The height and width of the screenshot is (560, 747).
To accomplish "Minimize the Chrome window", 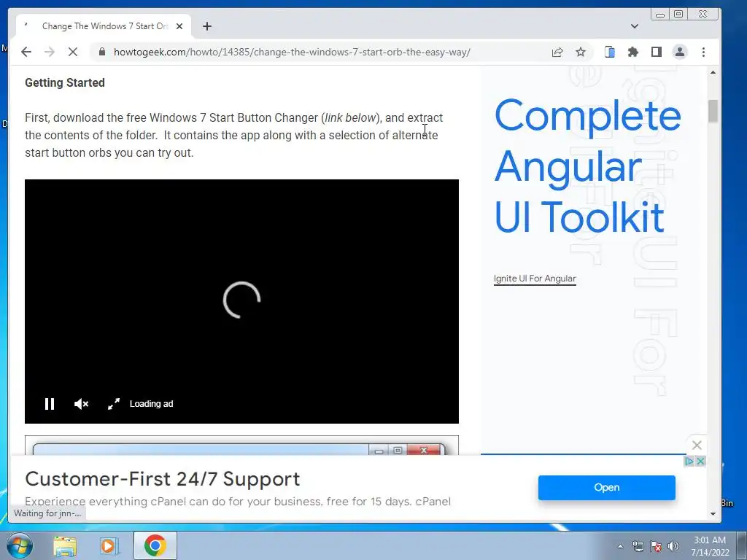I will tap(659, 15).
